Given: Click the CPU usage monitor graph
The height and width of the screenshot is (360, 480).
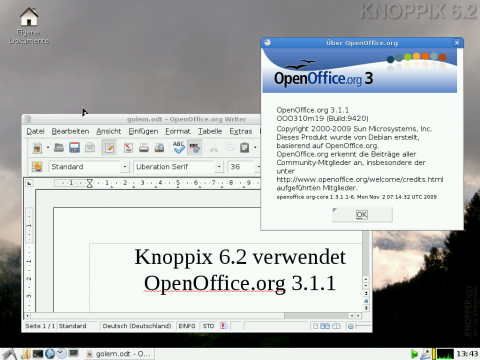Looking at the screenshot, I should [x=445, y=354].
